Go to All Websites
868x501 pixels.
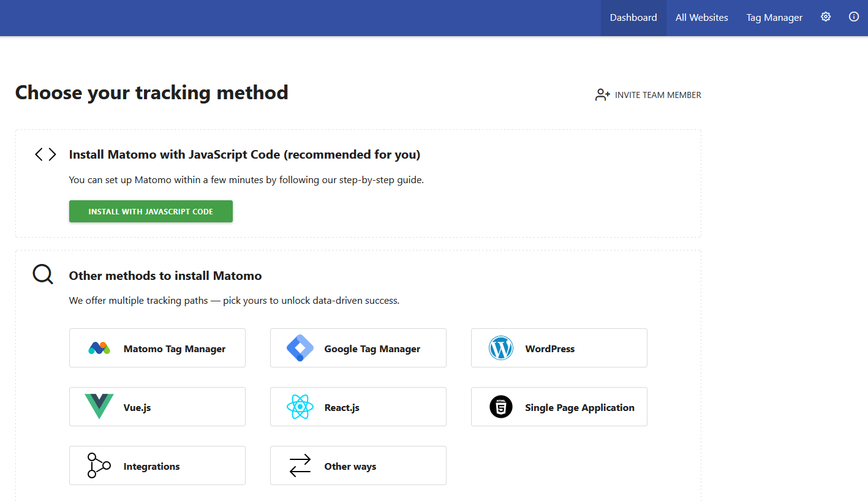[x=702, y=18]
